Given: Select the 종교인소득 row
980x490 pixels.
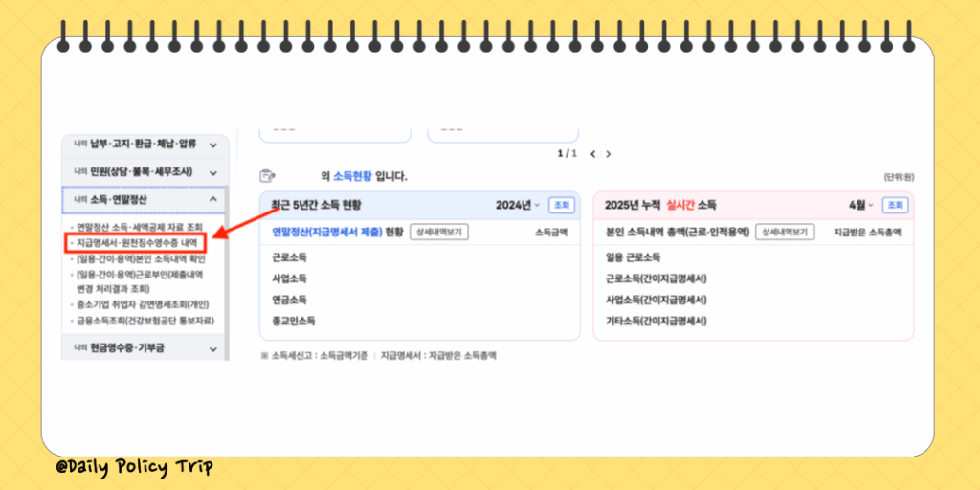Looking at the screenshot, I should pyautogui.click(x=419, y=321).
